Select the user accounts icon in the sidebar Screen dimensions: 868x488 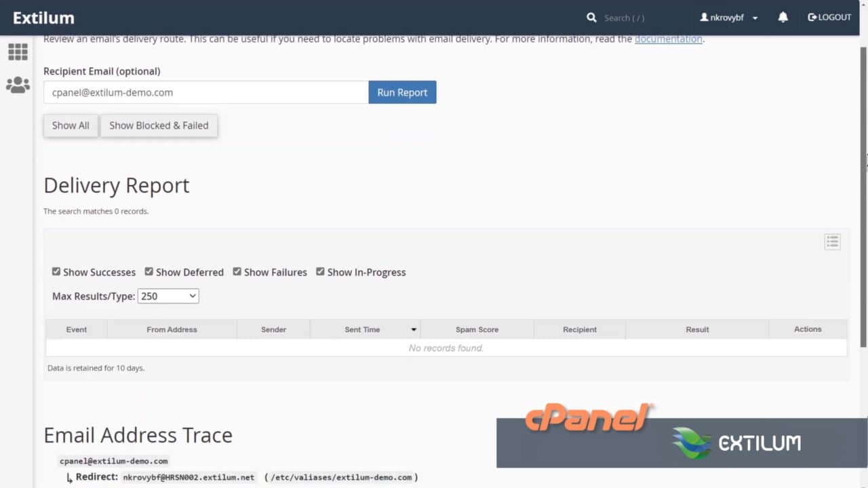[18, 84]
